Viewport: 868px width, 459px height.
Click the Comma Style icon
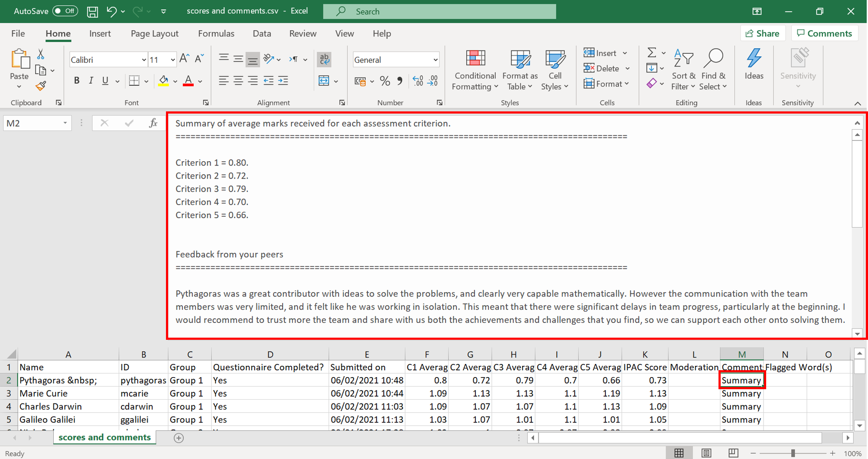point(400,81)
